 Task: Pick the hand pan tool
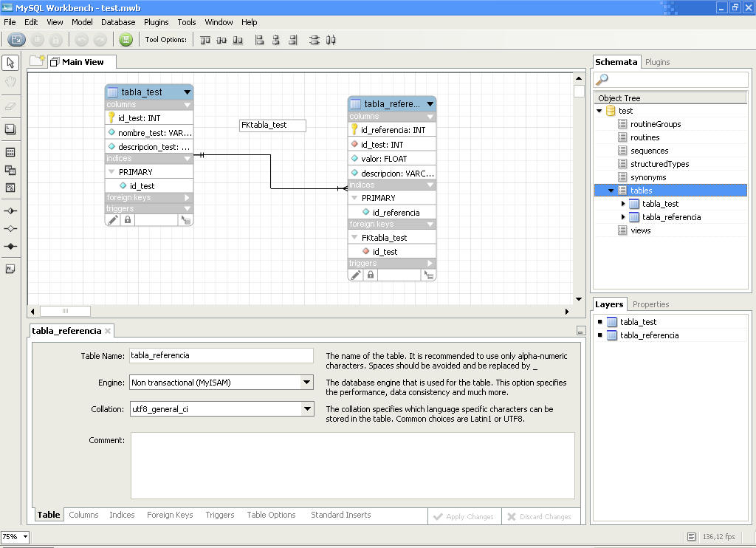coord(10,82)
